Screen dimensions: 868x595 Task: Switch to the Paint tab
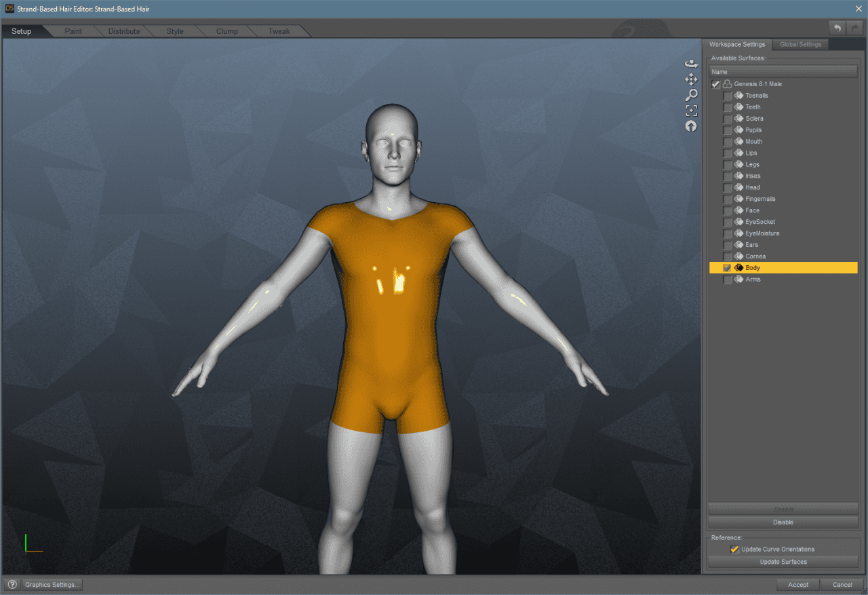[73, 31]
